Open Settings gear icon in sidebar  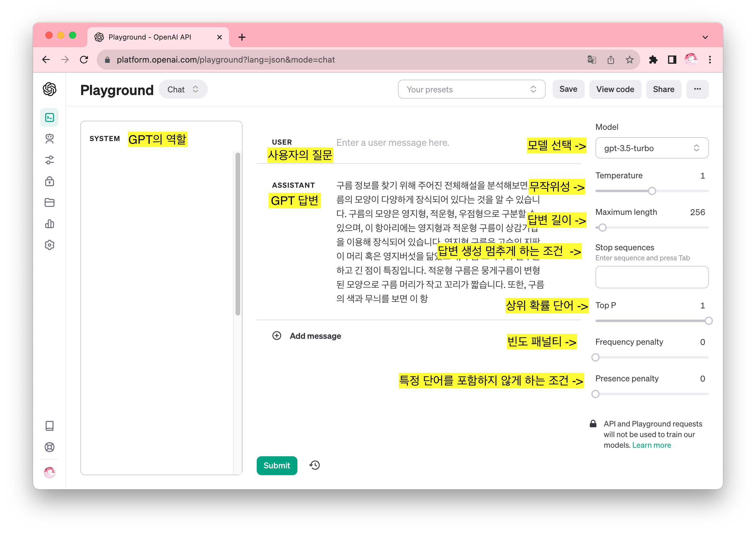[49, 245]
